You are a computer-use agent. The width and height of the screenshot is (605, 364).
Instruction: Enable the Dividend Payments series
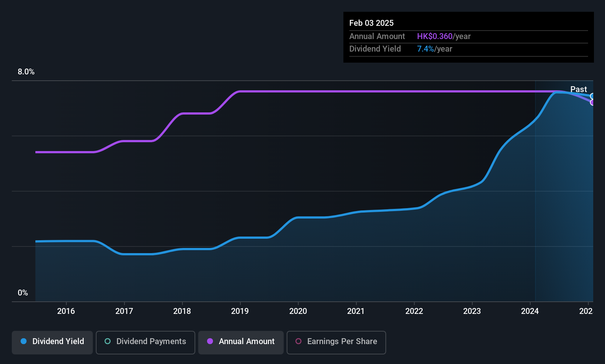click(145, 342)
